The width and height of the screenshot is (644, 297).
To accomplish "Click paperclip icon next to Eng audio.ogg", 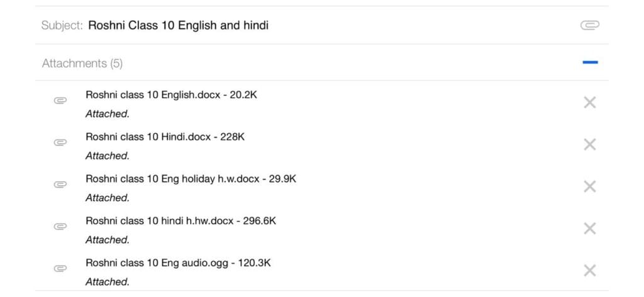I will coord(60,269).
